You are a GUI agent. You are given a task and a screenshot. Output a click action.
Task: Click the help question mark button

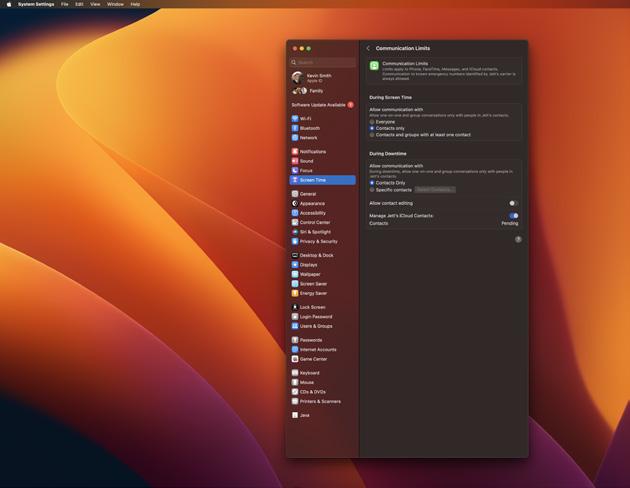click(x=518, y=239)
